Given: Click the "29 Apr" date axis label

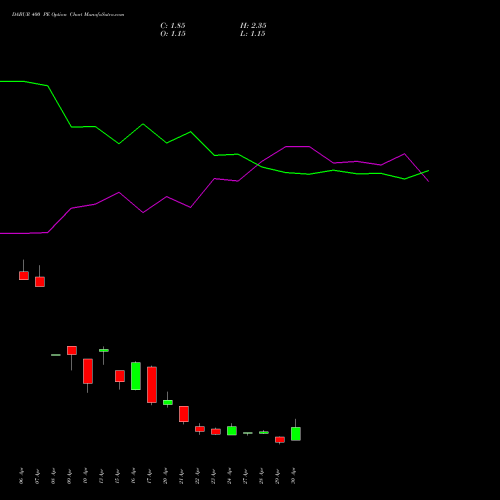Looking at the screenshot, I should point(277,476).
